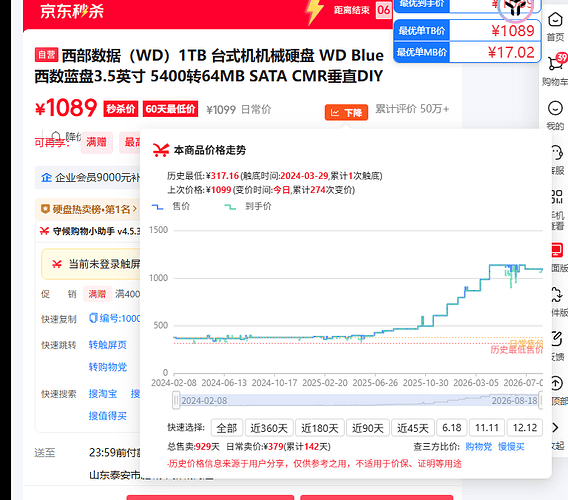Click the right handle of the date range slider
Image resolution: width=568 pixels, height=500 pixels.
[x=541, y=400]
